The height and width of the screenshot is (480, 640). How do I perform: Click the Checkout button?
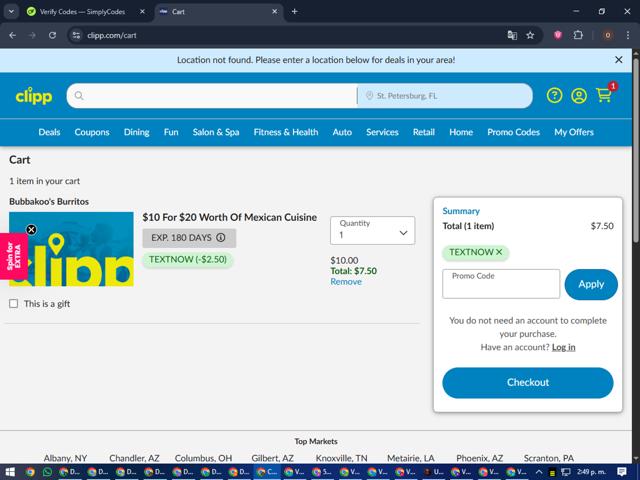[x=528, y=382]
